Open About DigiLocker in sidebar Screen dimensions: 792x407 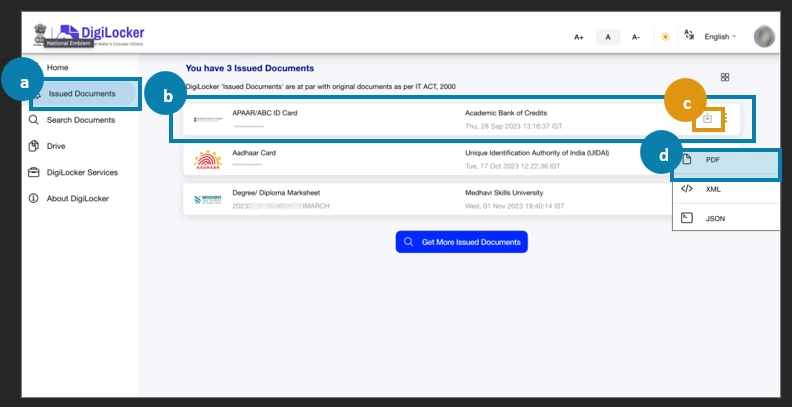click(78, 199)
